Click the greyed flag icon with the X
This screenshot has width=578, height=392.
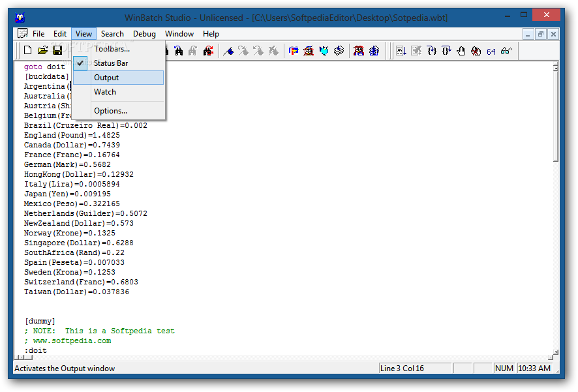(273, 51)
